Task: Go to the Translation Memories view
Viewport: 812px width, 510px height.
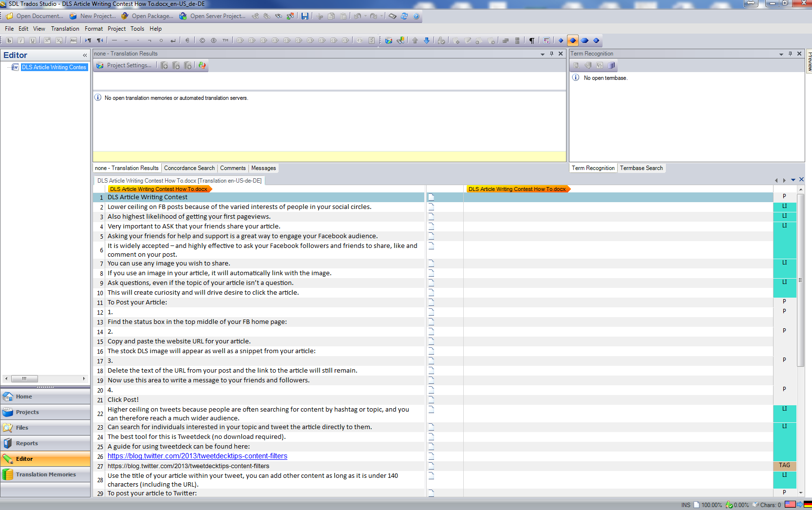Action: [x=45, y=474]
